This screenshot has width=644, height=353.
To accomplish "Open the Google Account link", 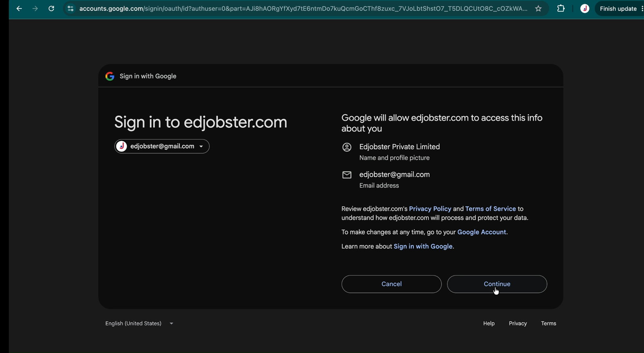I will tap(481, 232).
